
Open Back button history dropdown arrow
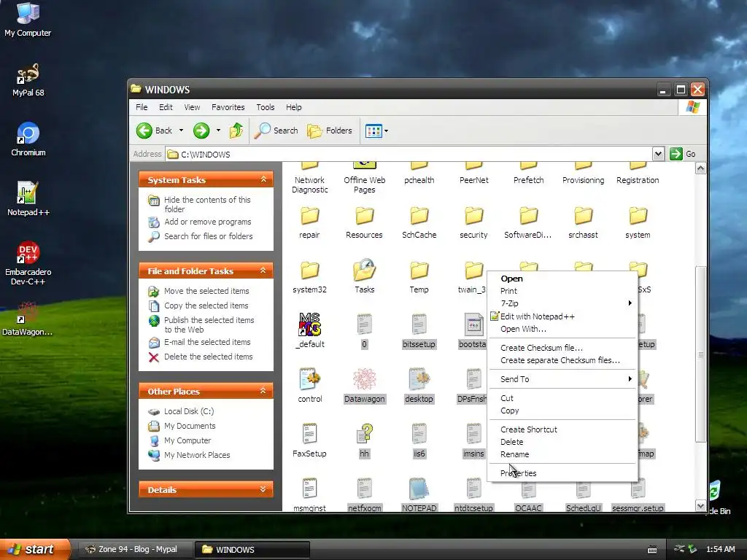[x=181, y=131]
